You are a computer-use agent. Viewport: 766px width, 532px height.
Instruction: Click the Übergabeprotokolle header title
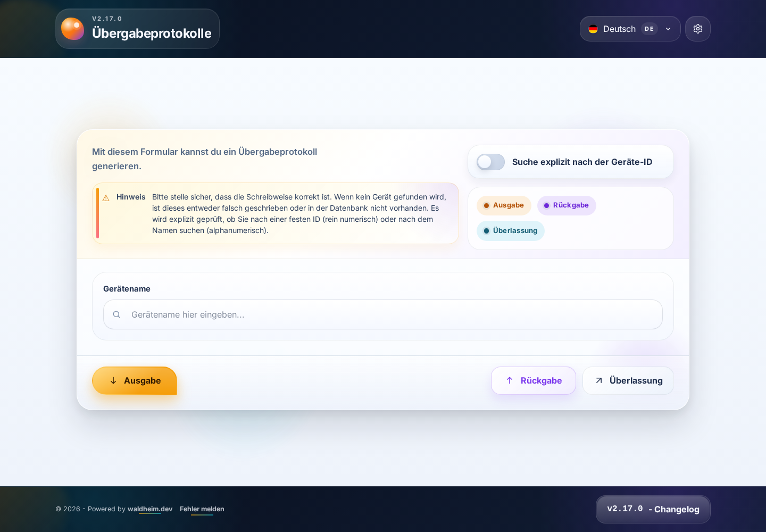[x=152, y=33]
